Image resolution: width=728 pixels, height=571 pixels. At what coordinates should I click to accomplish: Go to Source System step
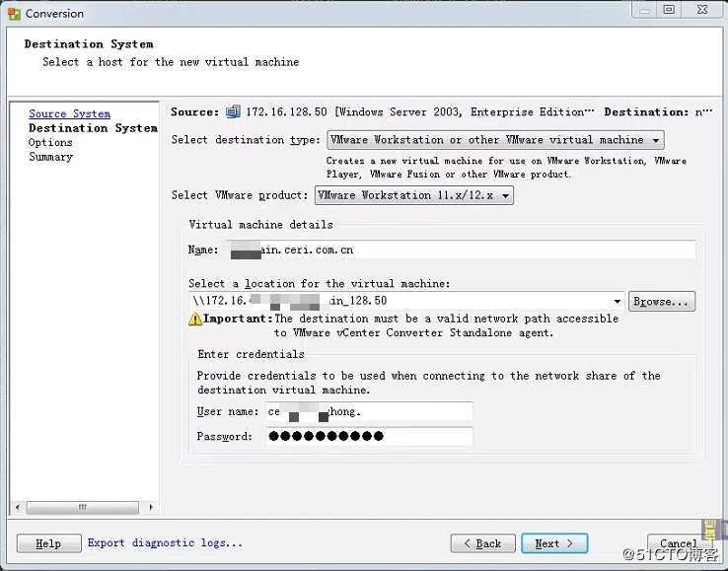coord(70,113)
